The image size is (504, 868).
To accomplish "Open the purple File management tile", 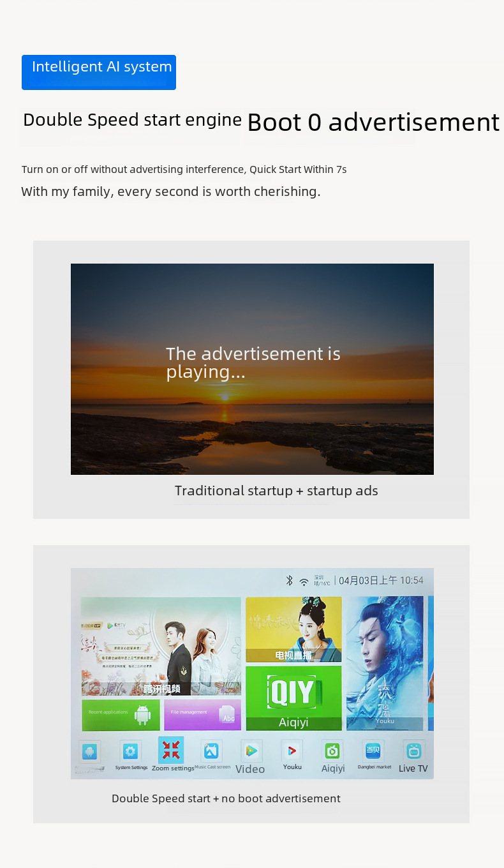I will pyautogui.click(x=202, y=715).
